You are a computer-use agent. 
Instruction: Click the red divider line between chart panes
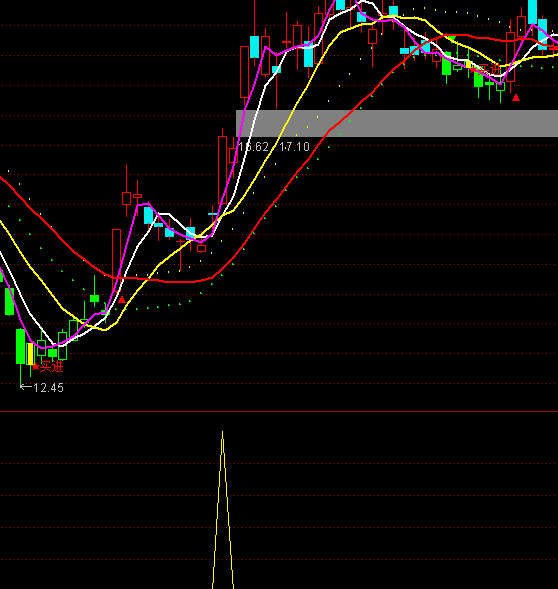279,412
